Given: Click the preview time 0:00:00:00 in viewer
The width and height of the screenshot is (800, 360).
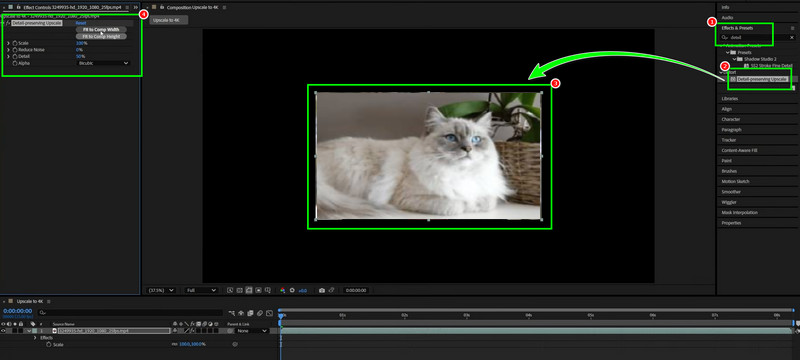Looking at the screenshot, I should coord(356,290).
